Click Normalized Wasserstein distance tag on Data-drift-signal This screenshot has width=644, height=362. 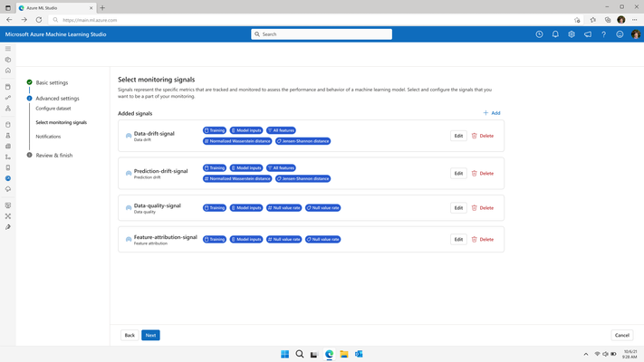(x=237, y=141)
